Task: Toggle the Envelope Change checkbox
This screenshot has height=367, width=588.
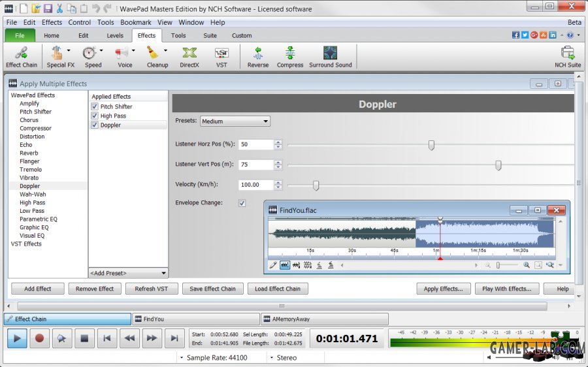Action: [242, 203]
